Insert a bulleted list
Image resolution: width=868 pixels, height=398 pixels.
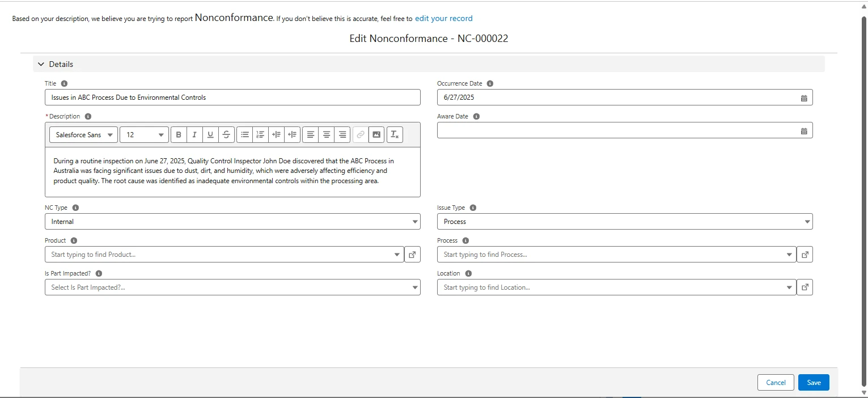(245, 135)
